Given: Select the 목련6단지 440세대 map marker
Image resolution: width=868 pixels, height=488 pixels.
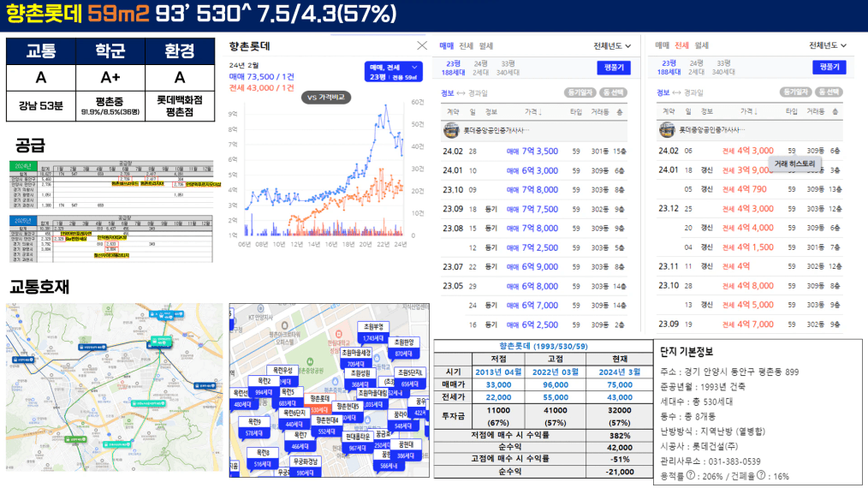Looking at the screenshot, I should pos(294,419).
